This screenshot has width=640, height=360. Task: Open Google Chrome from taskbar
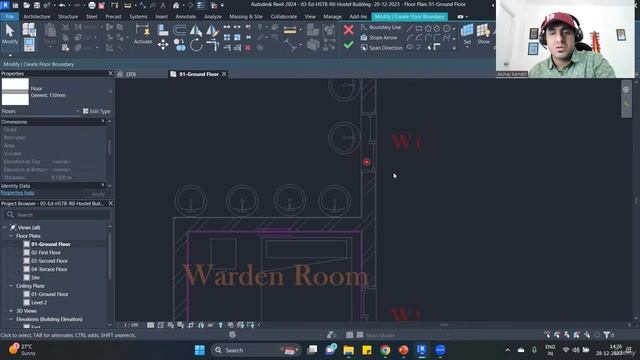click(384, 350)
